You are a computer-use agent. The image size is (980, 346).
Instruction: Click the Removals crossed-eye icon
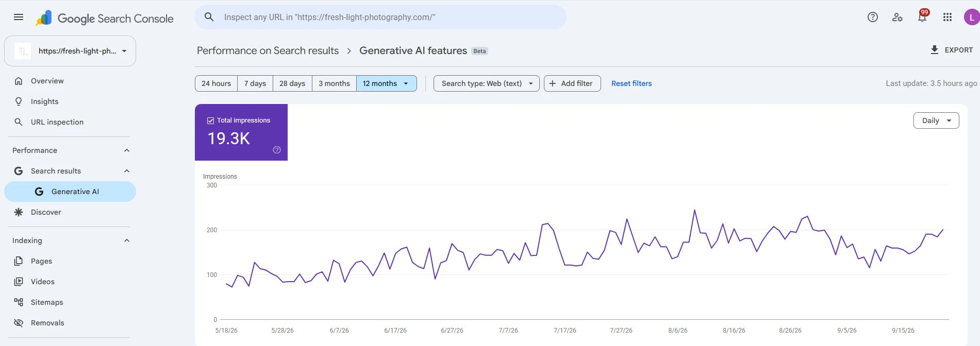19,323
